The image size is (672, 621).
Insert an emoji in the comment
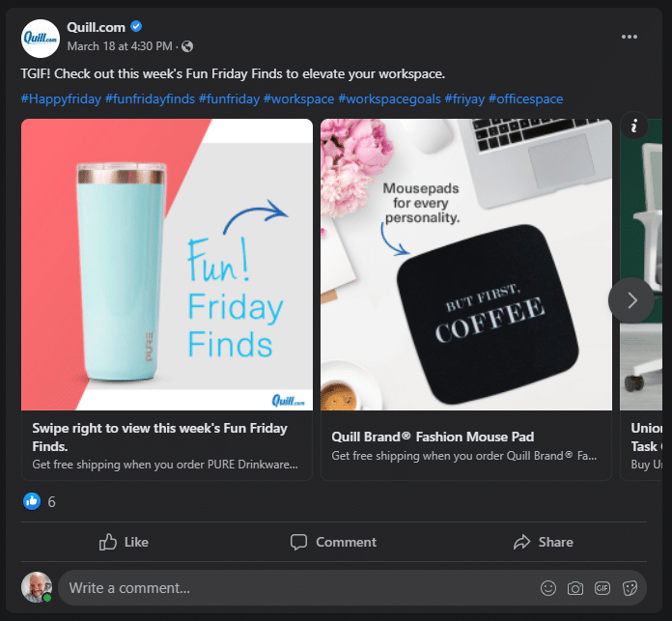coord(548,588)
